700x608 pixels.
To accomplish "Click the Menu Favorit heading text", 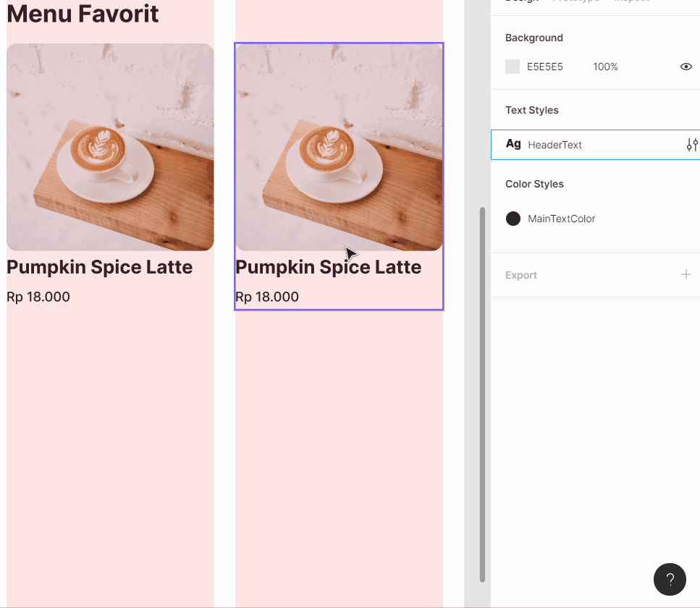I will point(83,14).
